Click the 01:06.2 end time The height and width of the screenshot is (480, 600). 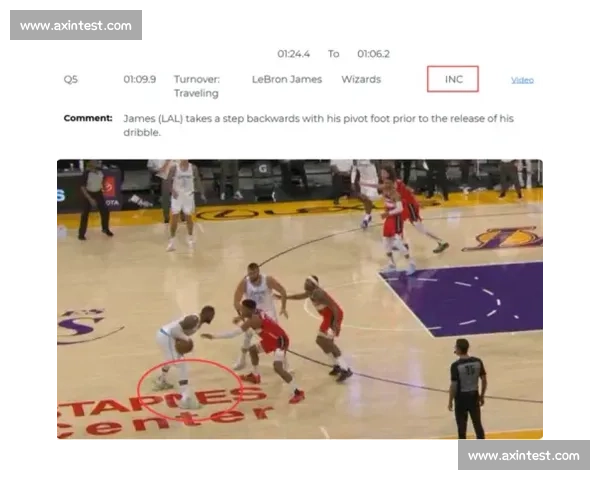[x=373, y=54]
